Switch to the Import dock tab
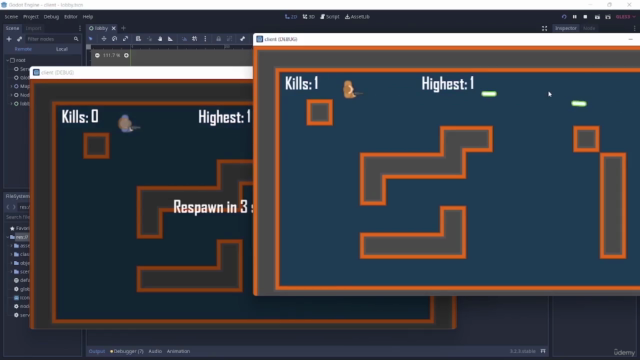 pyautogui.click(x=33, y=28)
